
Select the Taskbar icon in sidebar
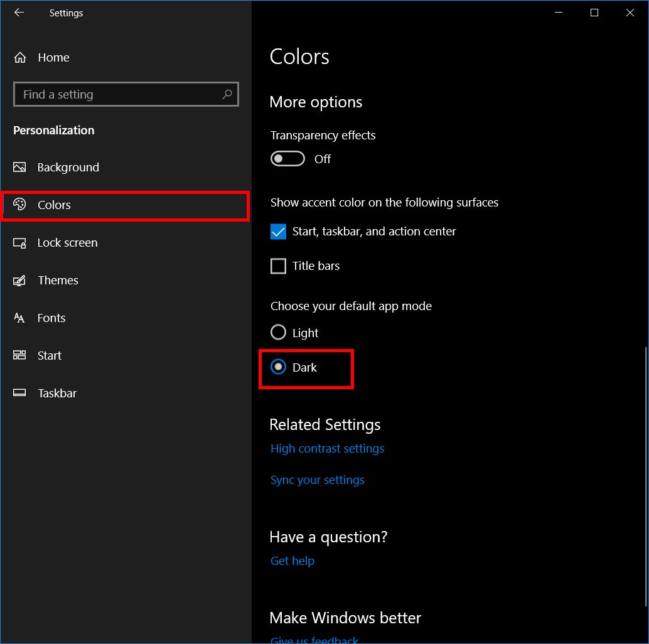click(20, 393)
